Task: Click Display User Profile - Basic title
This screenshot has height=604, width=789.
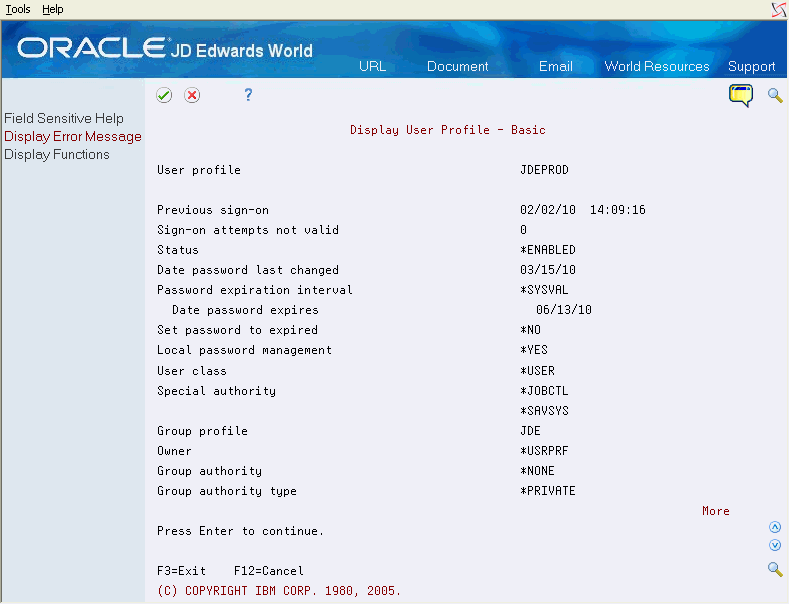Action: pyautogui.click(x=448, y=130)
